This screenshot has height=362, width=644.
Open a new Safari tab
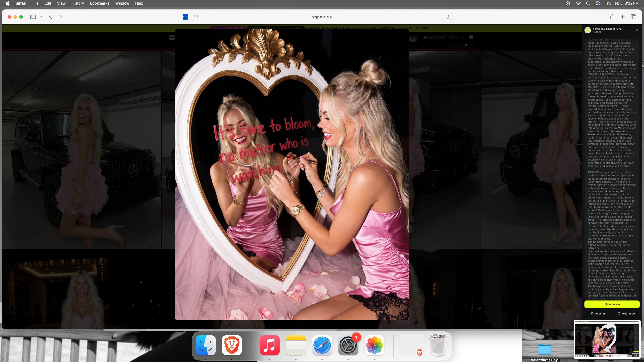click(x=622, y=17)
